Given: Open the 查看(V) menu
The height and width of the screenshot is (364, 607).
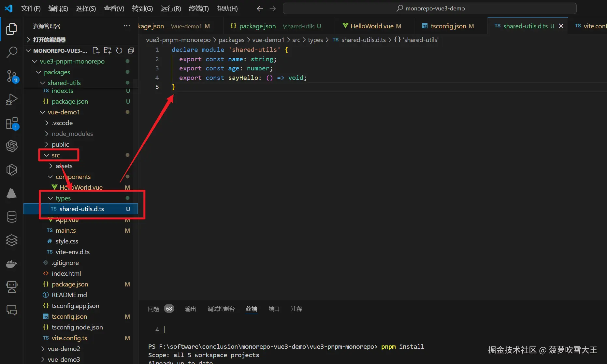Looking at the screenshot, I should coord(114,8).
